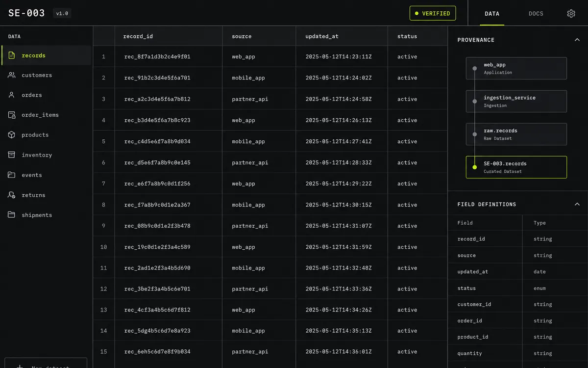
Task: Select row number 10 in the table
Action: 104,247
